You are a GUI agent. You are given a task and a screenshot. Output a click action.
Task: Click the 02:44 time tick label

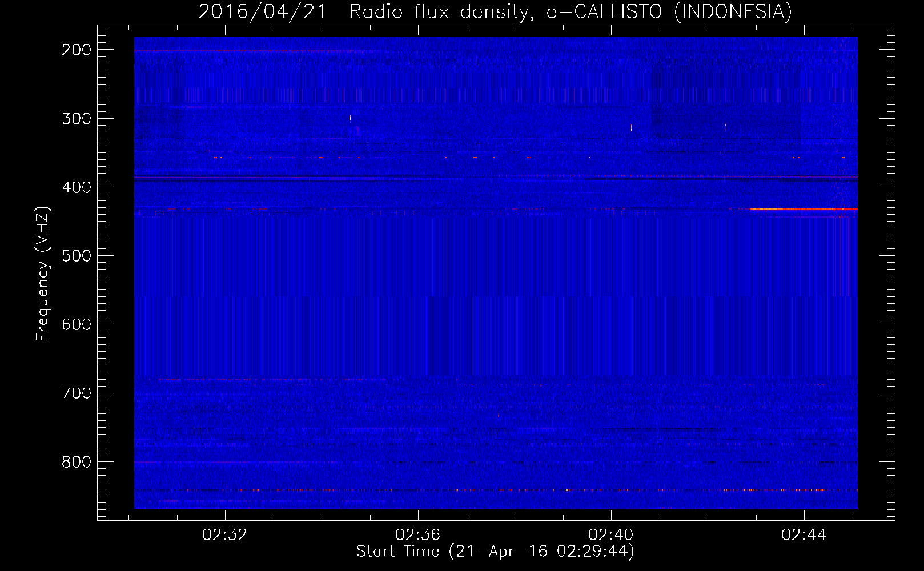804,534
